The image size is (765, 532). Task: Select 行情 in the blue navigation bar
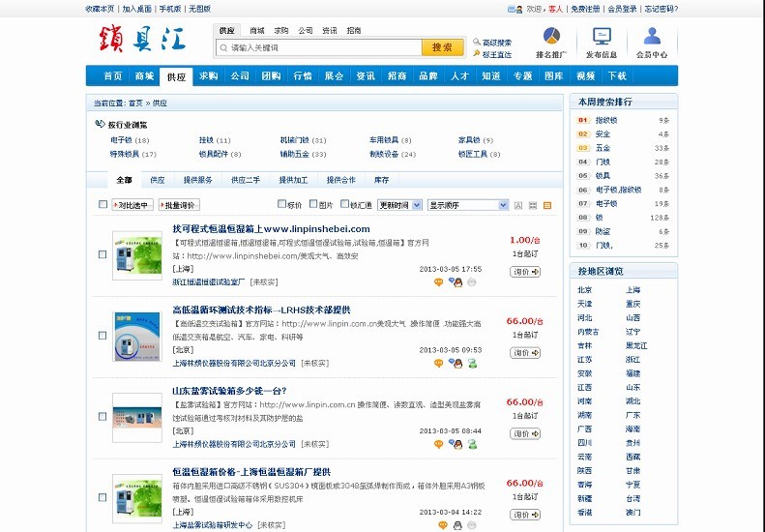point(303,75)
